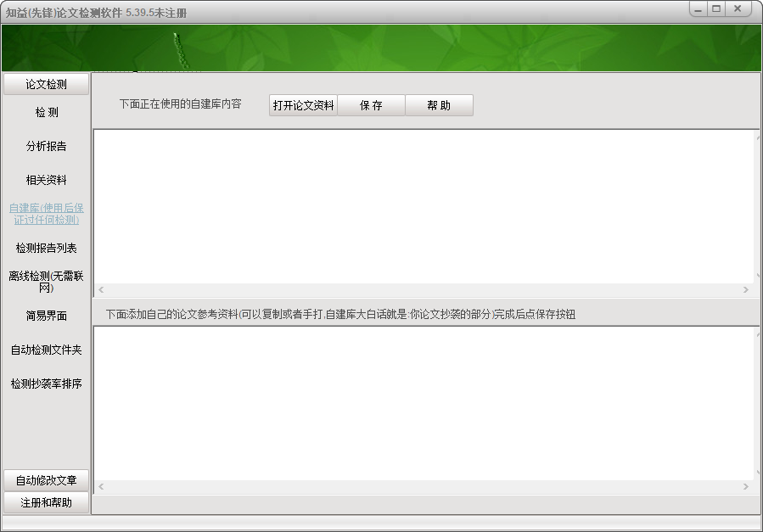763x532 pixels.
Task: Close the 知益论文检测软件 window
Action: (738, 9)
